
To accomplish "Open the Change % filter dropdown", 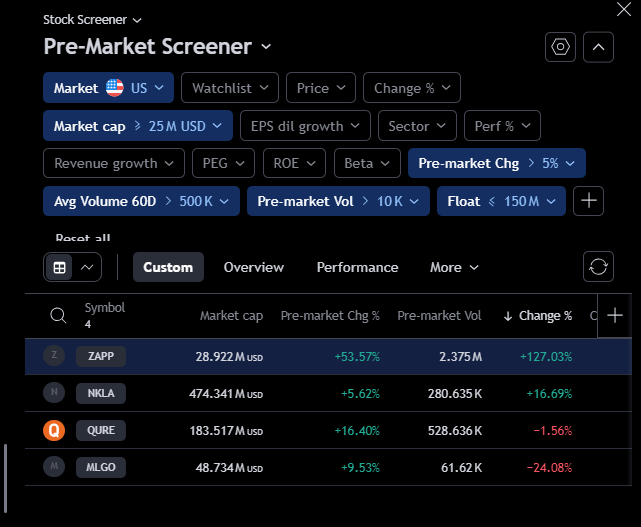I will pyautogui.click(x=412, y=87).
